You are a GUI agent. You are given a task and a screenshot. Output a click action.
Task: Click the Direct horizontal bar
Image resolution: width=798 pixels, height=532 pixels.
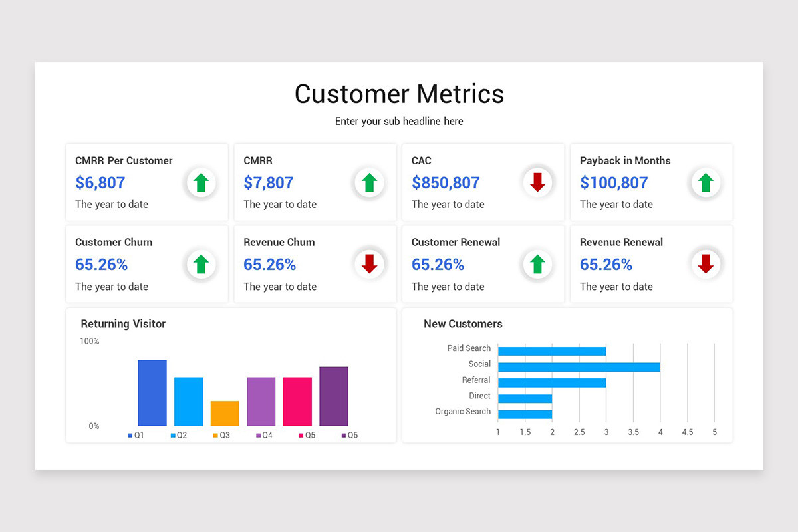point(525,398)
